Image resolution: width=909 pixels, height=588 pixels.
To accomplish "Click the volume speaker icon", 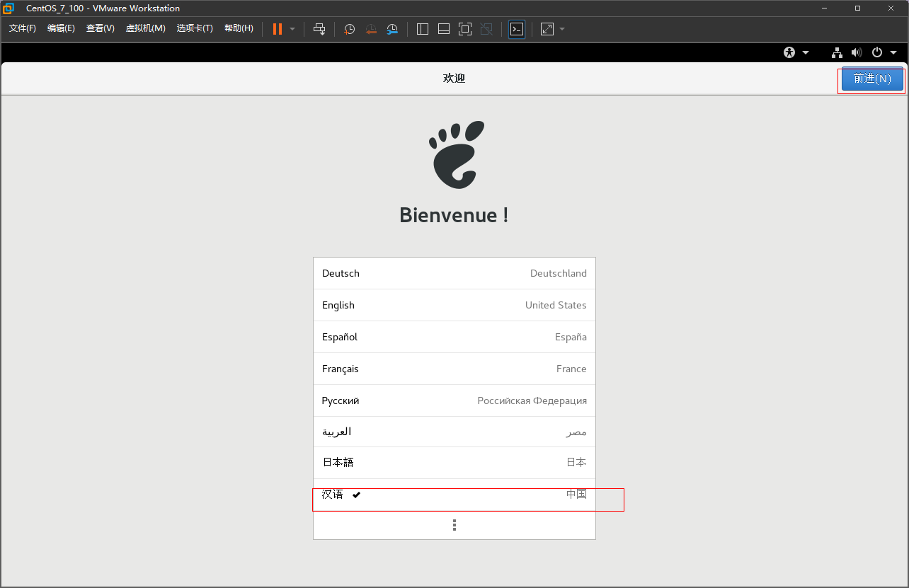I will tap(857, 52).
